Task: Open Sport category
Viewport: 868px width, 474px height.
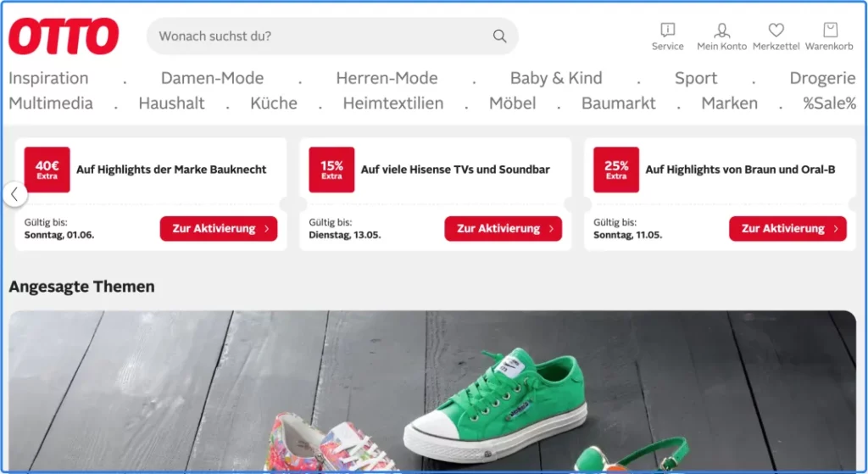Action: [696, 78]
